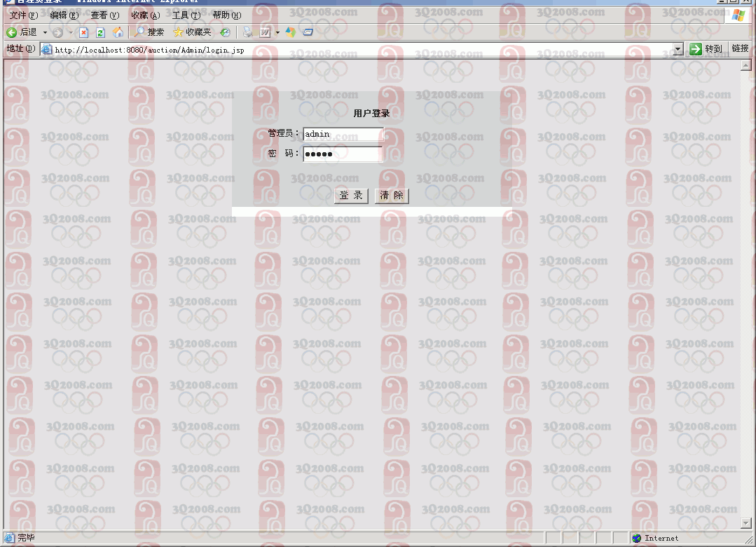Click the 管理员 username field containing admin
Viewport: 756px width, 547px height.
[x=343, y=134]
